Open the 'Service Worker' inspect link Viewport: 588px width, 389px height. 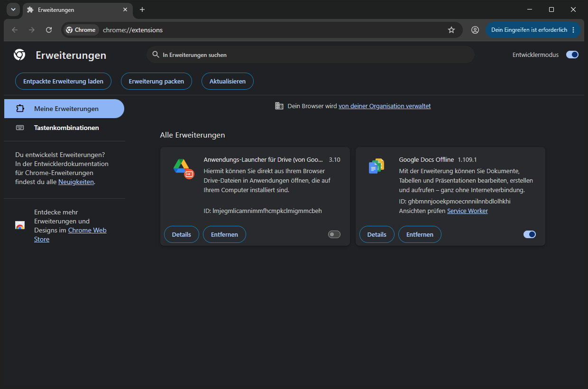(x=468, y=211)
